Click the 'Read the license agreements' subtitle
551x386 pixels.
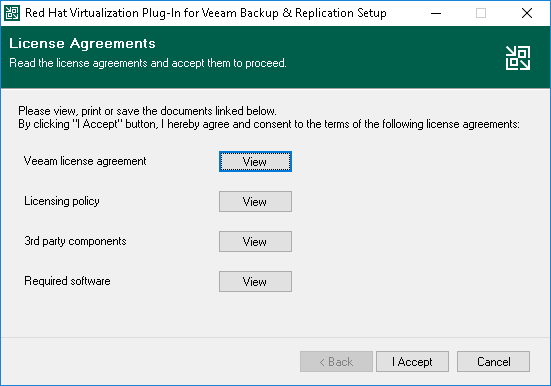148,63
